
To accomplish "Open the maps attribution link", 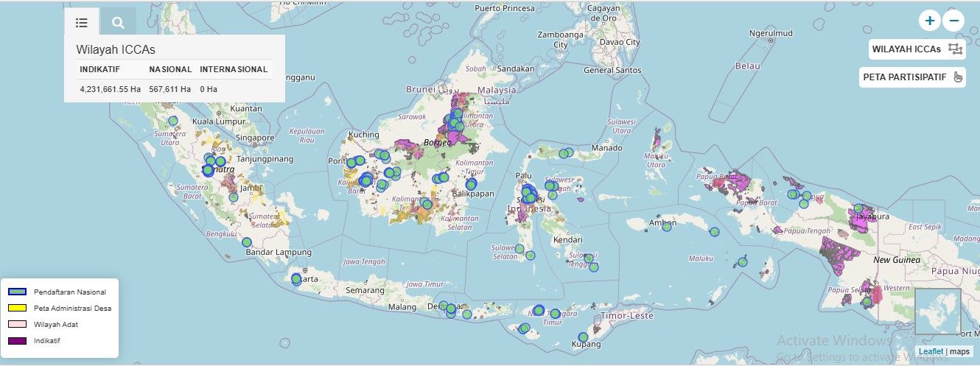I will (959, 352).
